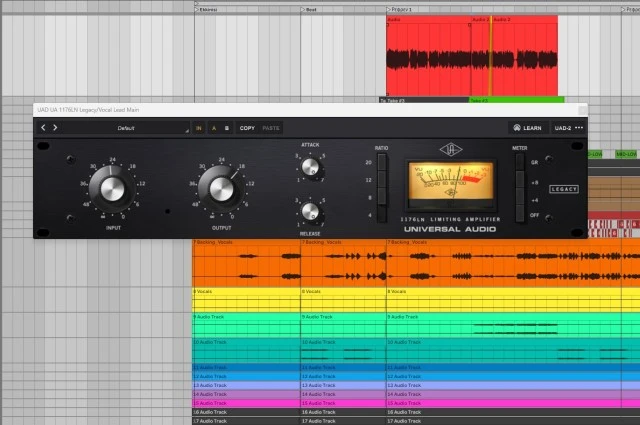Click the COPY button

247,128
